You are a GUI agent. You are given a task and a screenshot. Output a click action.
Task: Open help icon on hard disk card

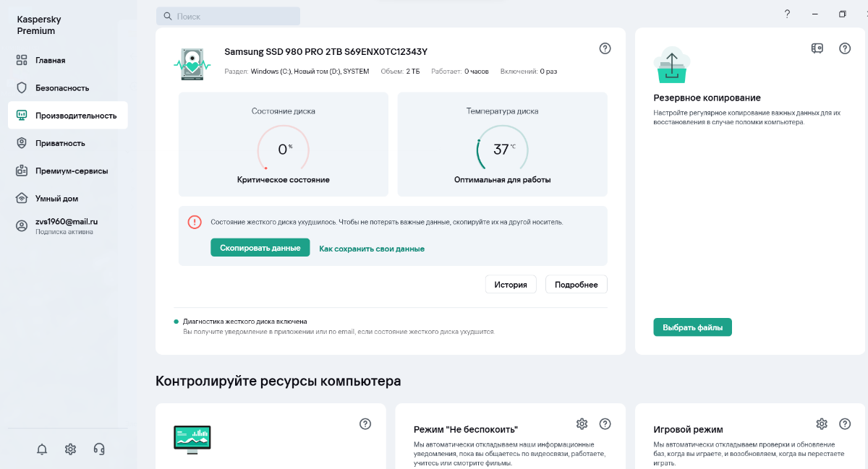click(x=605, y=48)
